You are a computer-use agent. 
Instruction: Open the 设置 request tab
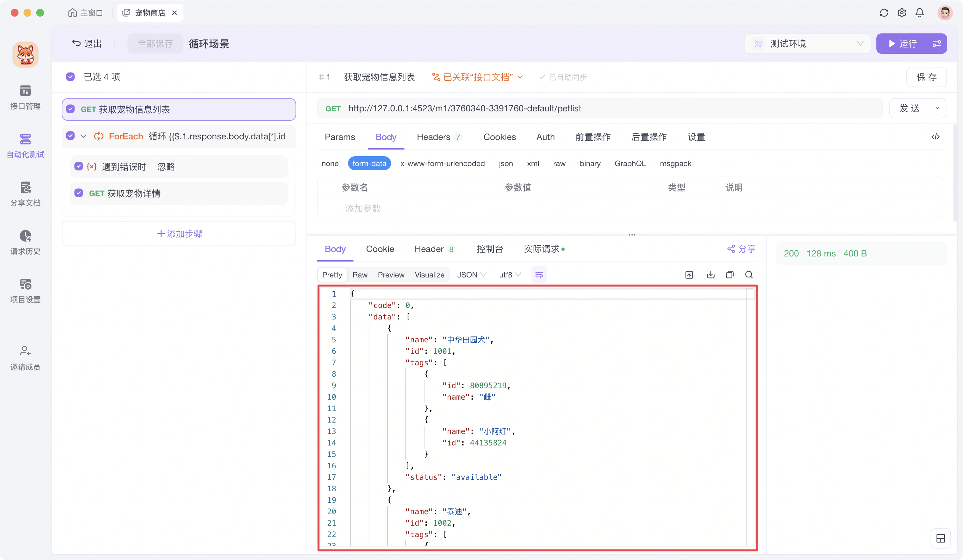(696, 137)
